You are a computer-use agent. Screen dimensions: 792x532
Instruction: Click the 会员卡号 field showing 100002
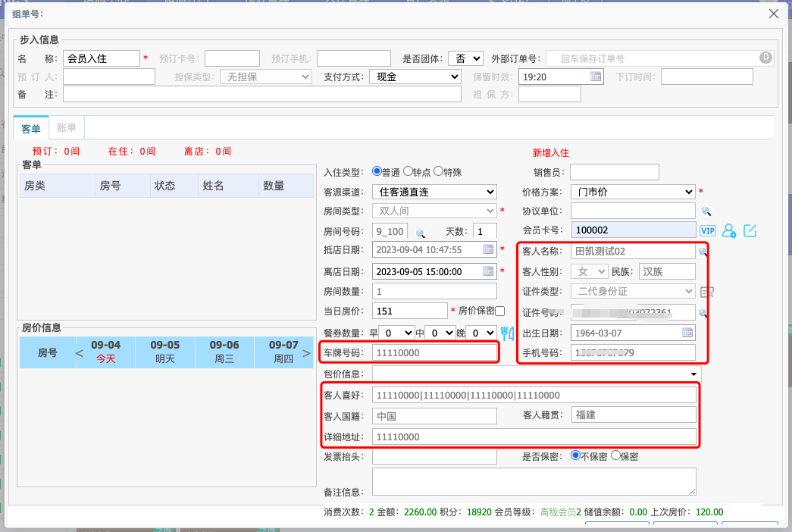(634, 230)
